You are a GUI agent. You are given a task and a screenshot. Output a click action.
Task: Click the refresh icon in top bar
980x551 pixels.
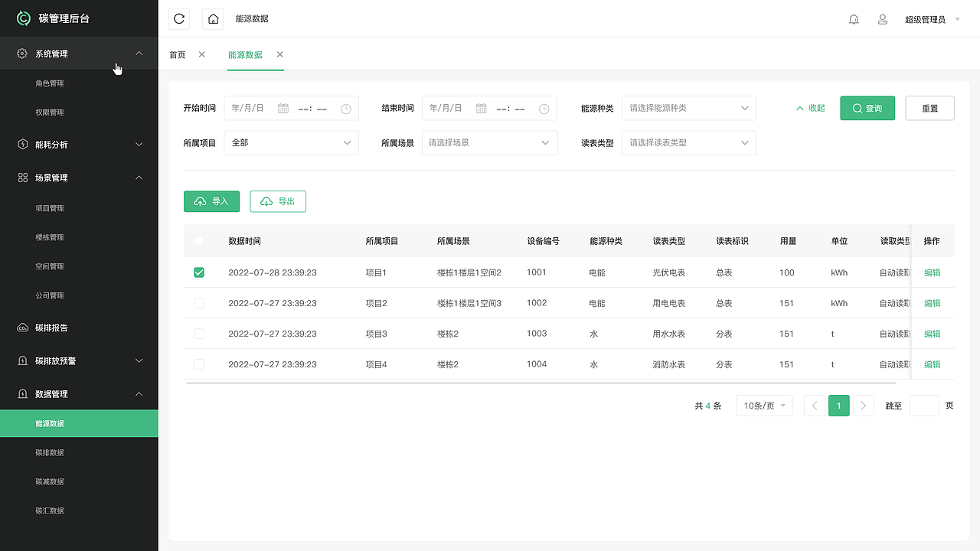[x=179, y=19]
